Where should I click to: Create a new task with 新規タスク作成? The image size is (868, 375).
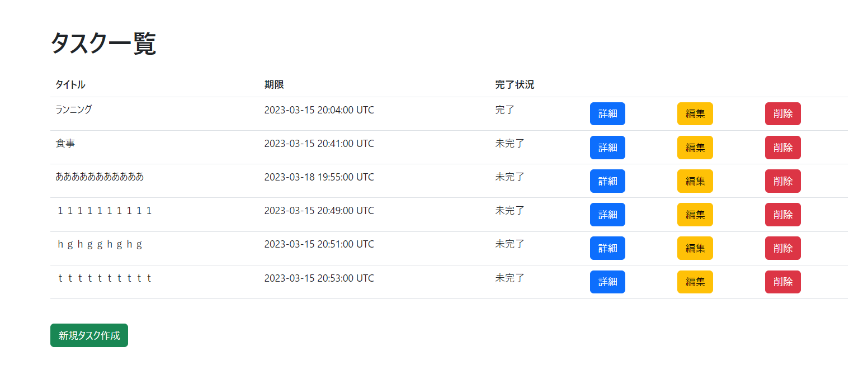(88, 335)
